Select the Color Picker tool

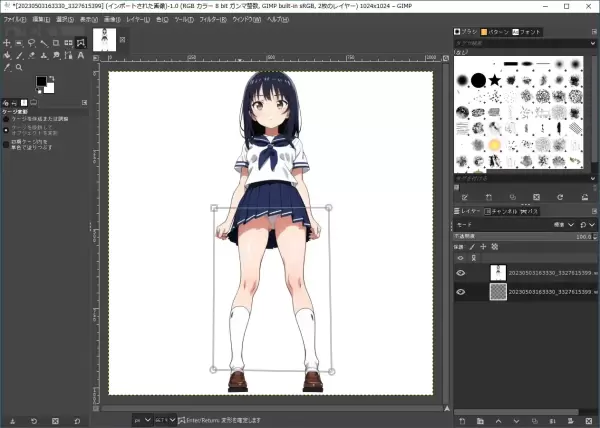(7, 68)
